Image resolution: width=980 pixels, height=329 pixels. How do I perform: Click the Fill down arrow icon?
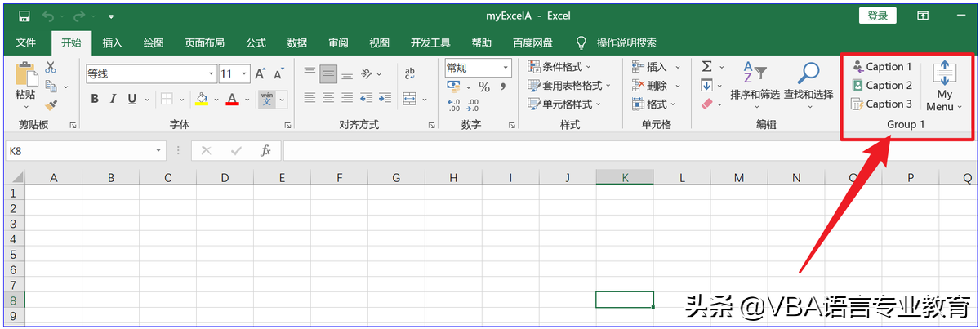[707, 85]
